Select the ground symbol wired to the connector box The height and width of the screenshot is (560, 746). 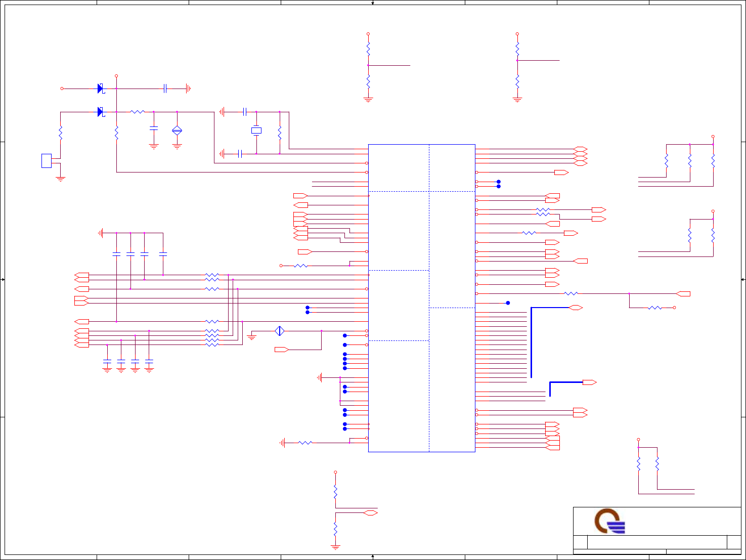tap(61, 178)
